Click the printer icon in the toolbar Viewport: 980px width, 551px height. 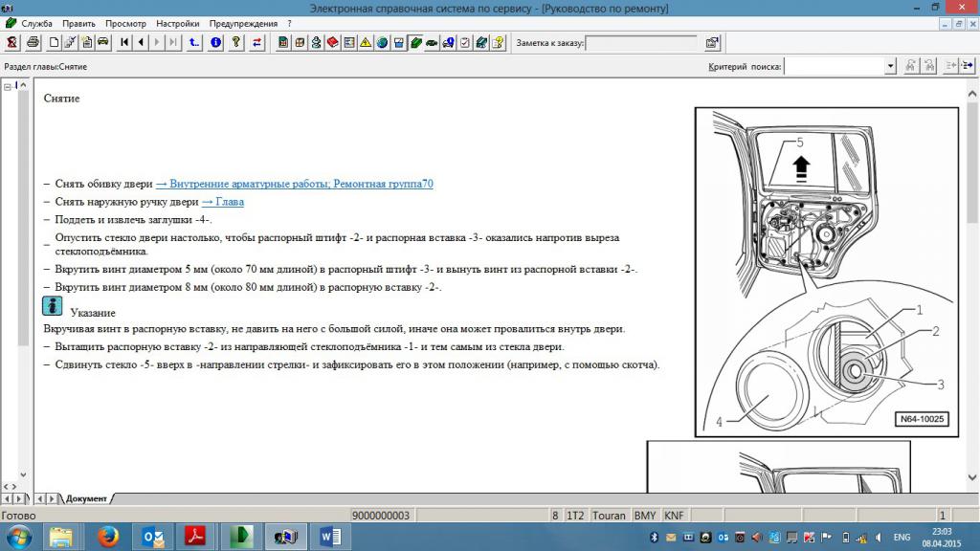coord(33,42)
